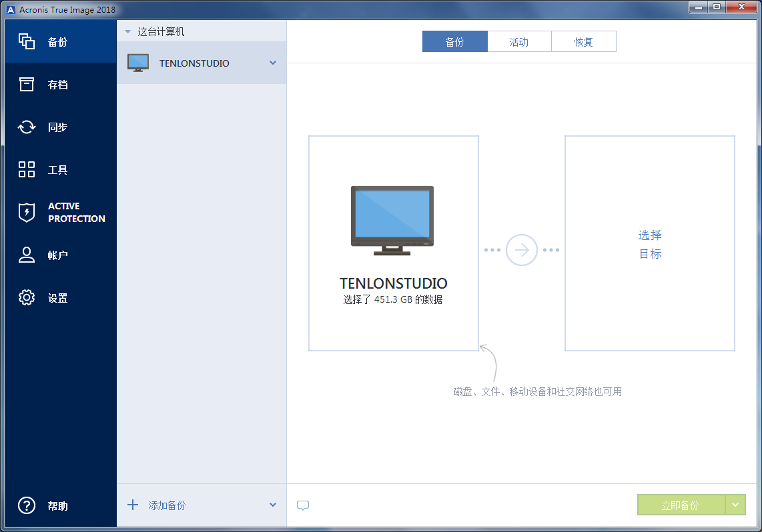Click the circular arrow between source and destination
Screen dimensions: 762x532
521,250
